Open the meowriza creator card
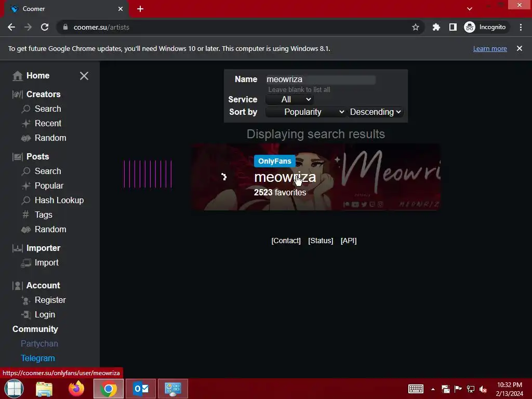This screenshot has height=399, width=532. click(316, 177)
